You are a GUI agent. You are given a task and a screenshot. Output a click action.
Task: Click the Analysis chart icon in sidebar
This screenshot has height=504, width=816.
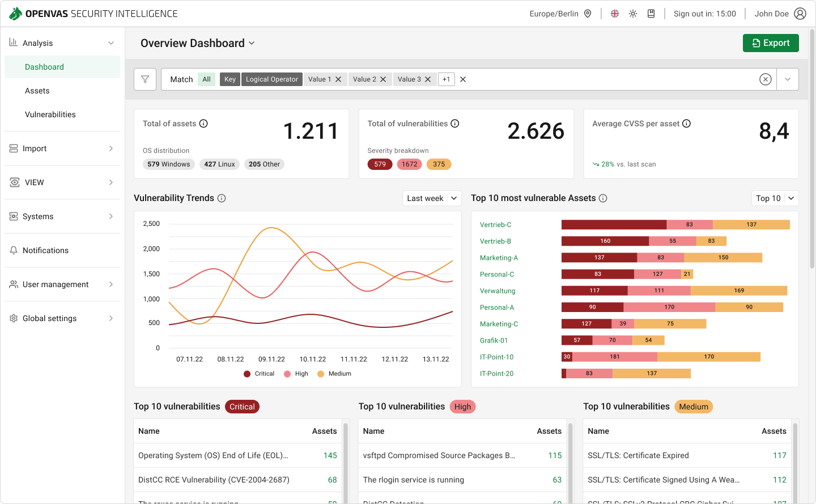point(14,42)
